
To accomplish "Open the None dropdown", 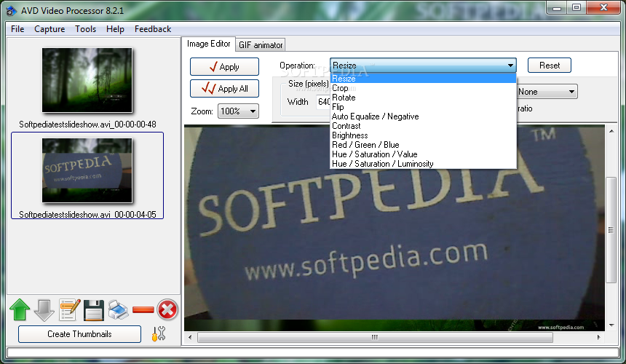I will pyautogui.click(x=547, y=92).
